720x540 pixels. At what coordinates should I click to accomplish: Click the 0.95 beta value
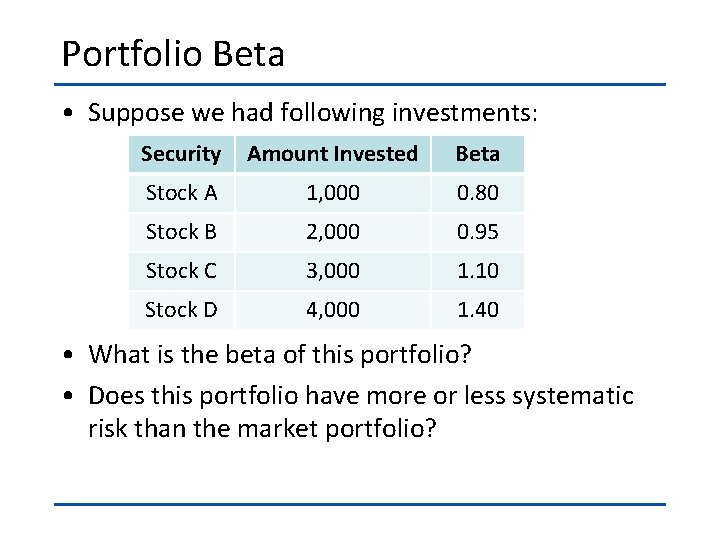477,231
